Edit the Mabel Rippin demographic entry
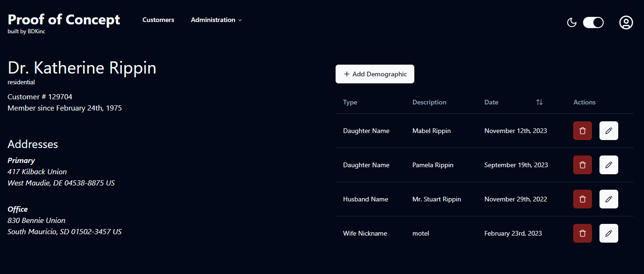The image size is (644, 274). click(x=608, y=131)
